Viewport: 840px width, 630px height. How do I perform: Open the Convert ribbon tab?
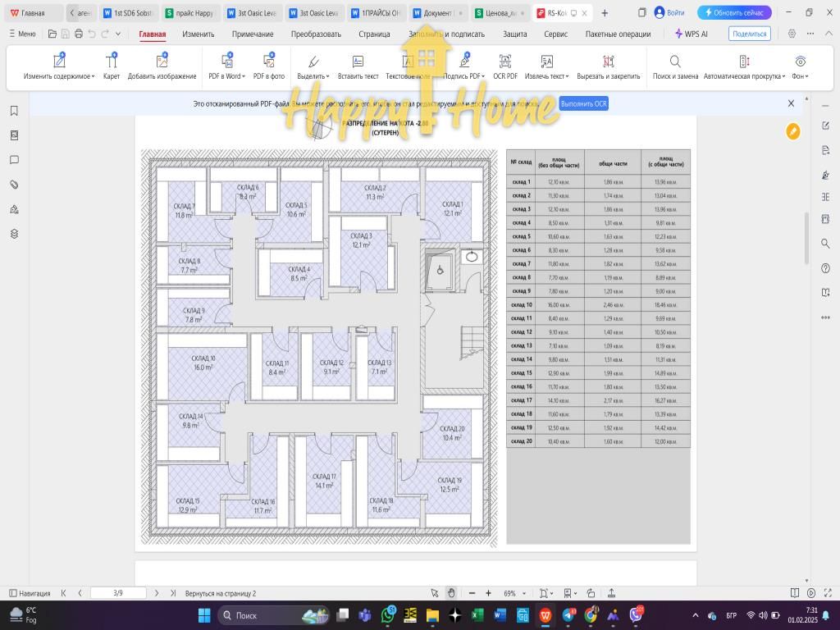click(x=316, y=34)
